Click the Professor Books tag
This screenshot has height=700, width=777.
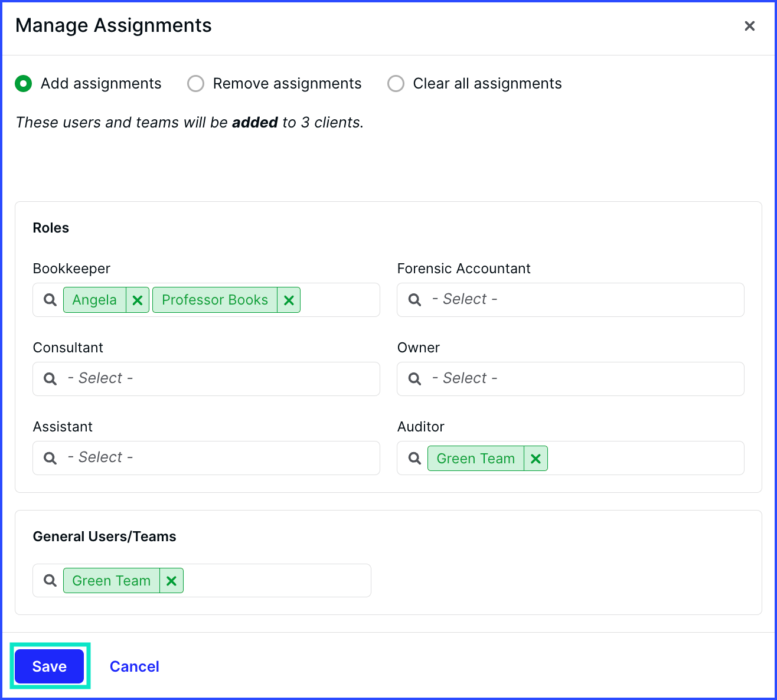point(215,300)
